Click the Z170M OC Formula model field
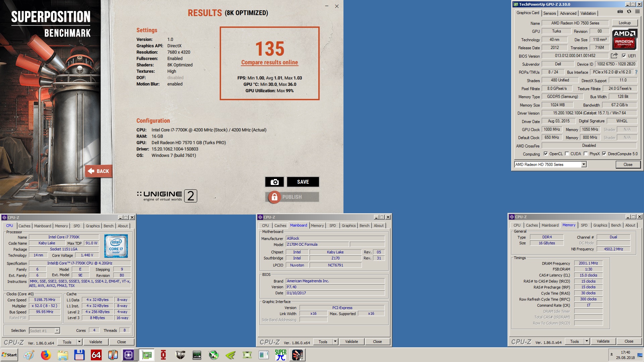644x362 pixels. point(317,244)
